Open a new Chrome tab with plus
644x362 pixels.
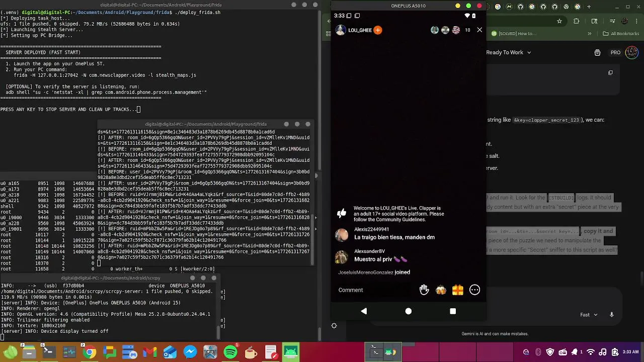589,7
